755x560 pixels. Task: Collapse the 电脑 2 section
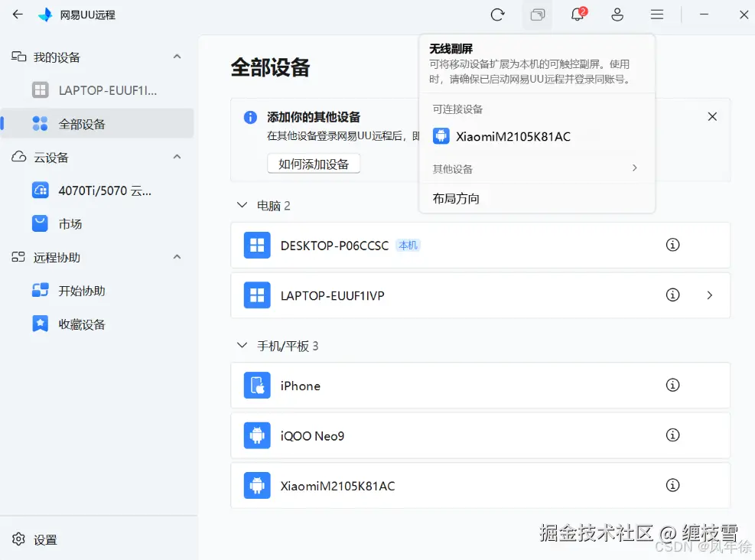[241, 205]
